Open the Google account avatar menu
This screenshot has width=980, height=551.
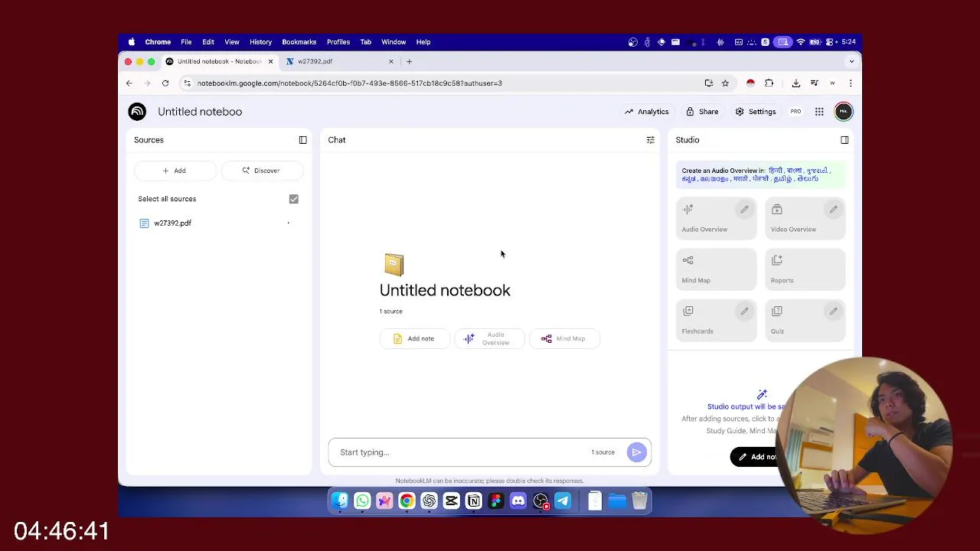(x=843, y=112)
